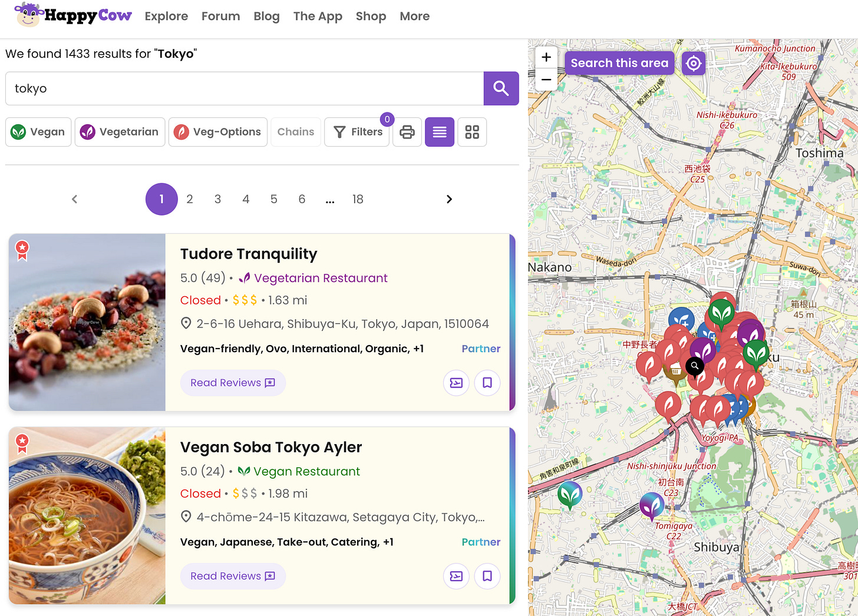
Task: Zoom in on the map
Action: (x=546, y=57)
